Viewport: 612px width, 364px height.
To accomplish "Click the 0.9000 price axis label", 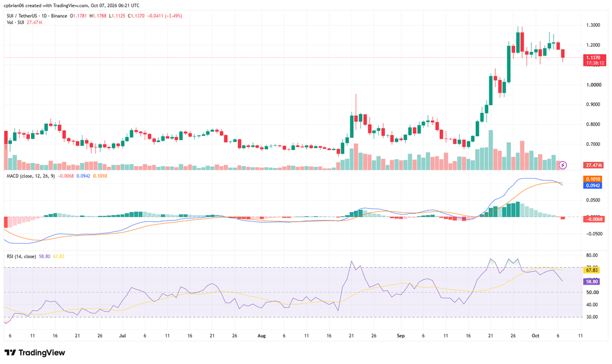I will tap(593, 105).
